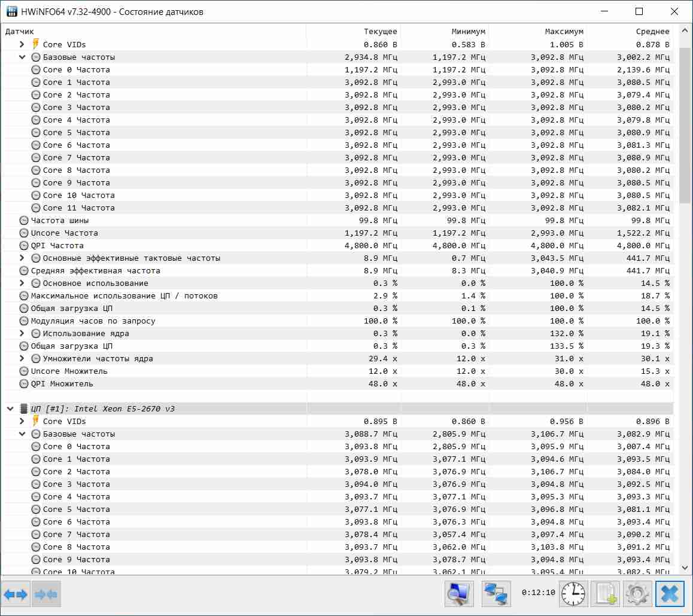This screenshot has height=616, width=693.
Task: Click the 441.7 МГц average of Средняя эффективная частота
Action: point(648,271)
